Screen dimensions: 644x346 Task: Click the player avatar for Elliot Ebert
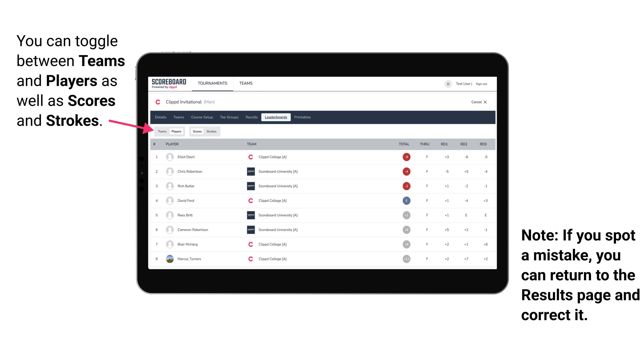[170, 157]
